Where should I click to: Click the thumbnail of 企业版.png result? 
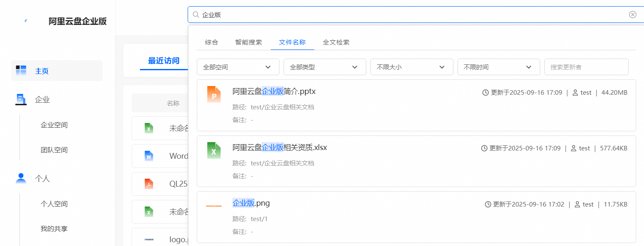tap(214, 206)
